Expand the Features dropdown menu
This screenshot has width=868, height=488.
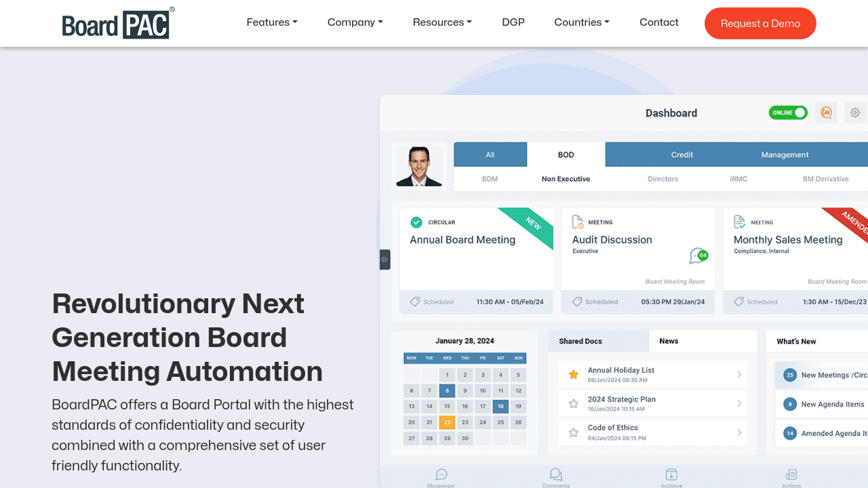[x=272, y=22]
